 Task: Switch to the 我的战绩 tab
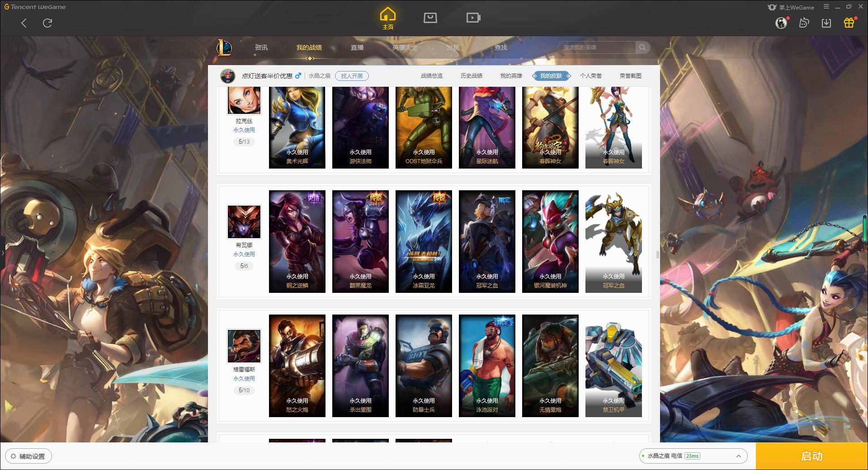click(309, 47)
